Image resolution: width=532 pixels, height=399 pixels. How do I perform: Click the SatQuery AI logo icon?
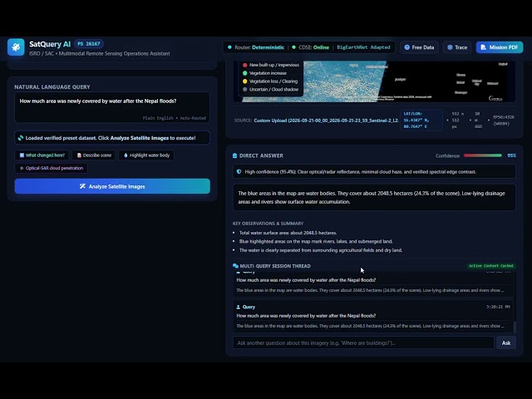[x=16, y=47]
